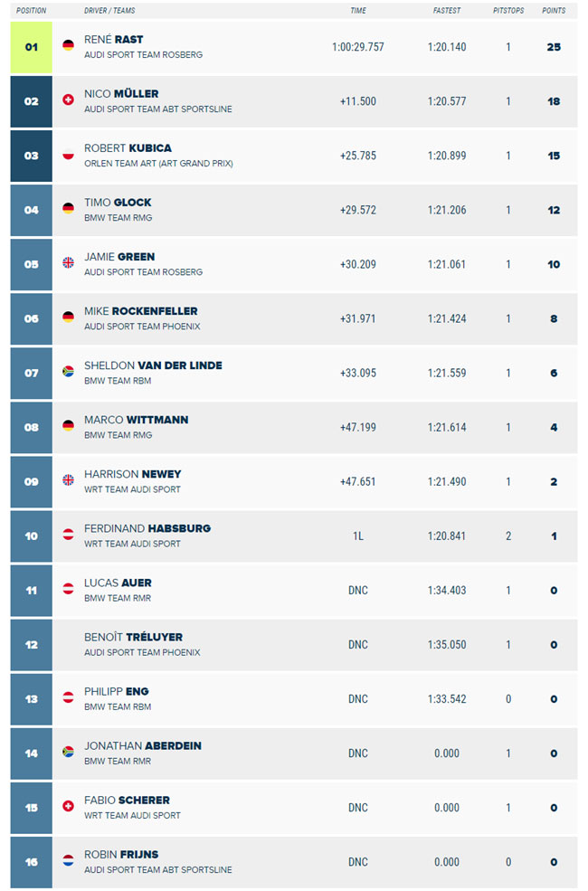588x891 pixels.
Task: Click the German flag beside René Rast
Action: pyautogui.click(x=68, y=45)
